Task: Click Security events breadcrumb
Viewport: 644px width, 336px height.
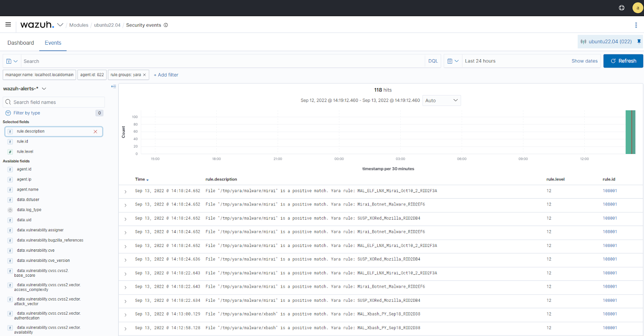Action: [x=144, y=25]
